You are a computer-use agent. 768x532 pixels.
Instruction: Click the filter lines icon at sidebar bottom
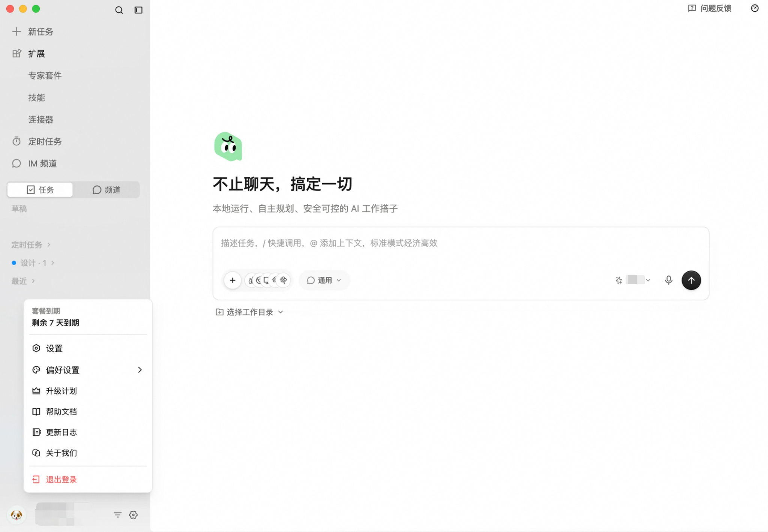118,515
